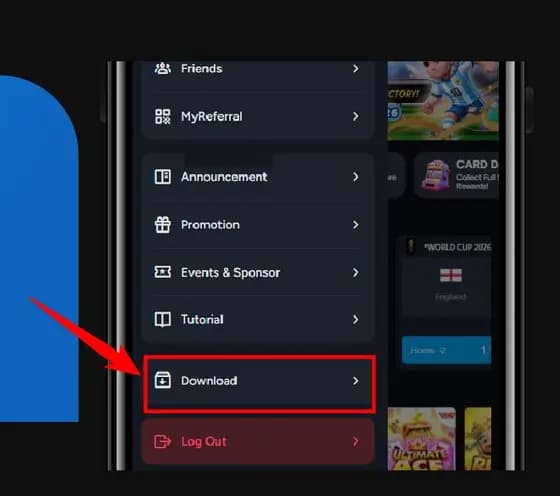Click the Log Out button text
Viewport: 560px width, 496px height.
pyautogui.click(x=204, y=442)
